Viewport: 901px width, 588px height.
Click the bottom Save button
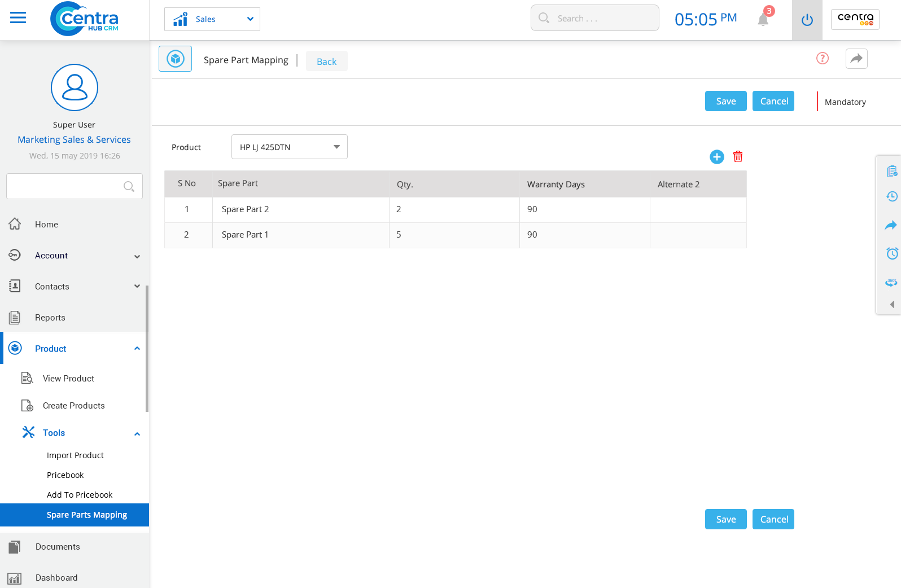(726, 519)
